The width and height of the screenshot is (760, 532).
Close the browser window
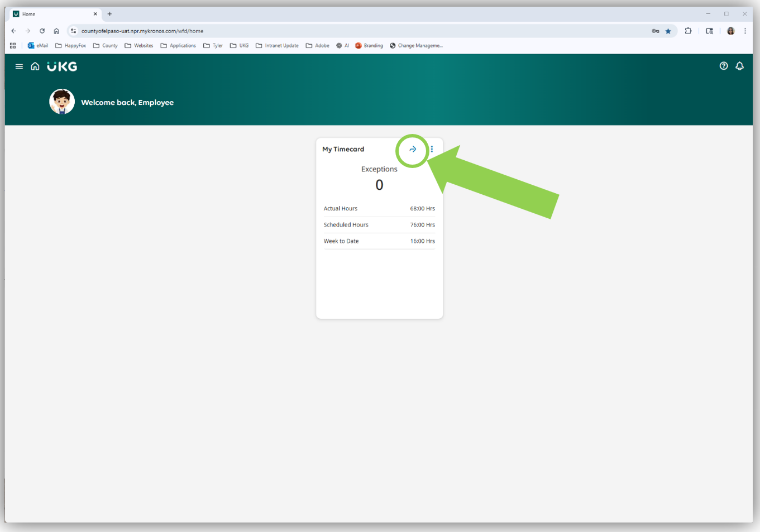click(x=744, y=14)
